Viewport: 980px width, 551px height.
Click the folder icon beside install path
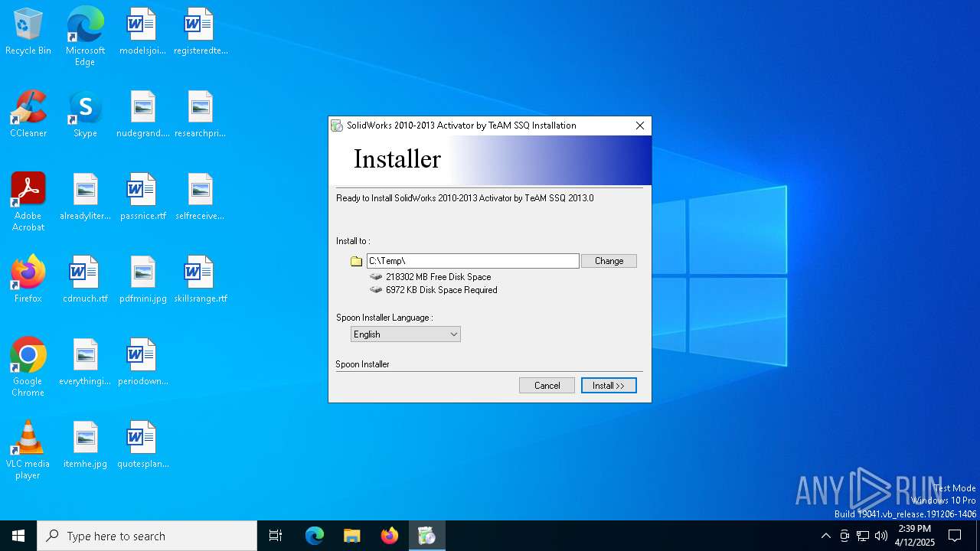[356, 262]
